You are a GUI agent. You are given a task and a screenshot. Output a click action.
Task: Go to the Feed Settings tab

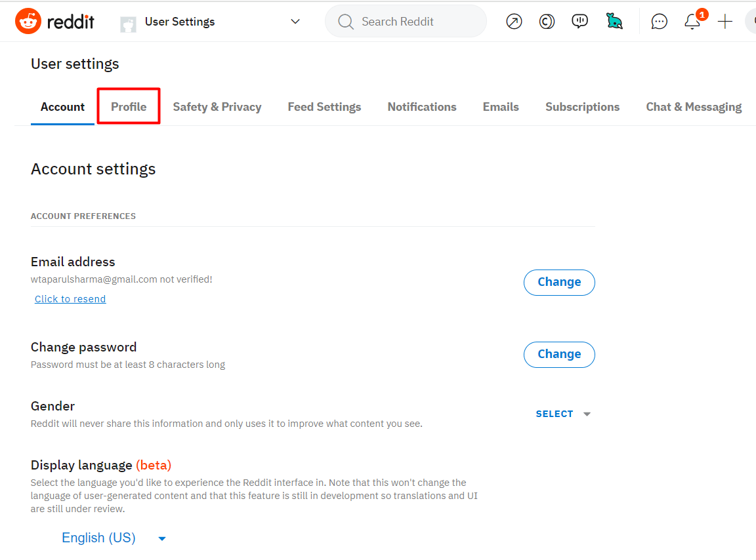point(324,107)
